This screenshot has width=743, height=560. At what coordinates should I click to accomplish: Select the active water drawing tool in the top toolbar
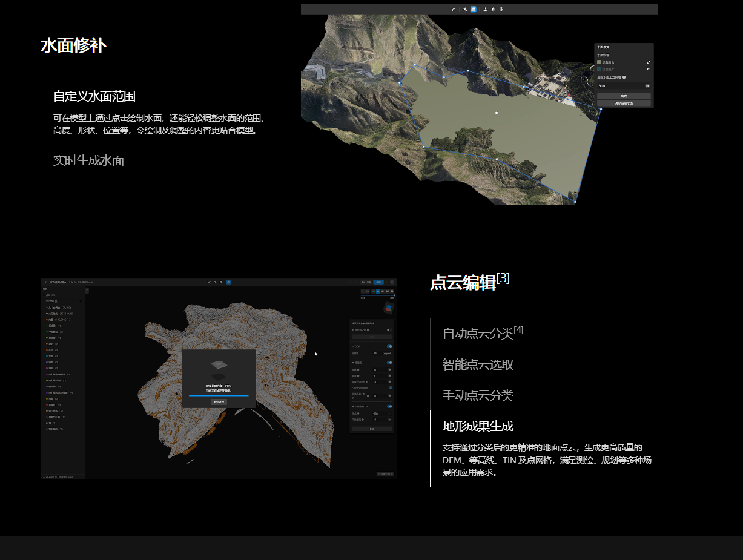pos(473,9)
